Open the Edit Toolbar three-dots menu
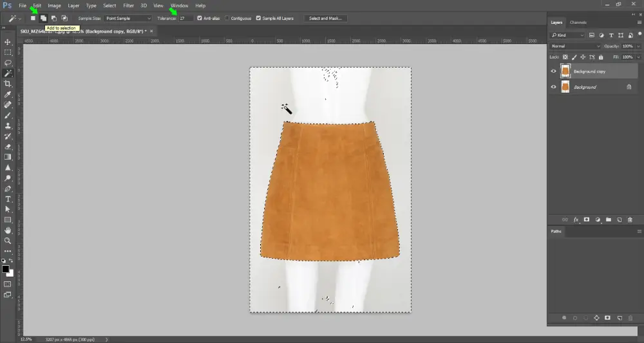 pos(7,251)
